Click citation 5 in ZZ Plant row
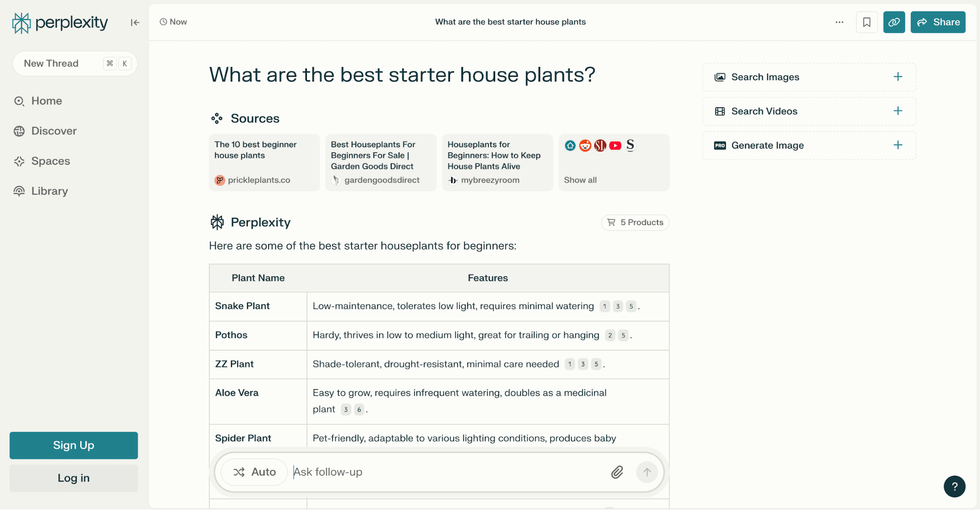 click(x=596, y=364)
